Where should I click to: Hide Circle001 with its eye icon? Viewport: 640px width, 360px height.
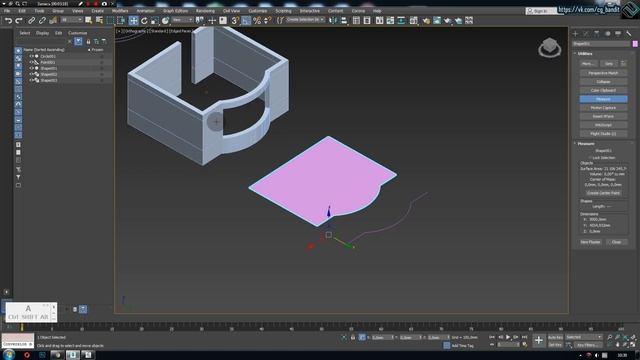point(31,56)
